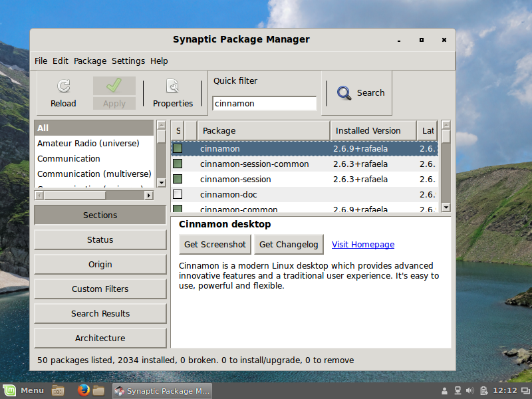
Task: Click the show desktop icon next to Menu
Action: pos(58,390)
